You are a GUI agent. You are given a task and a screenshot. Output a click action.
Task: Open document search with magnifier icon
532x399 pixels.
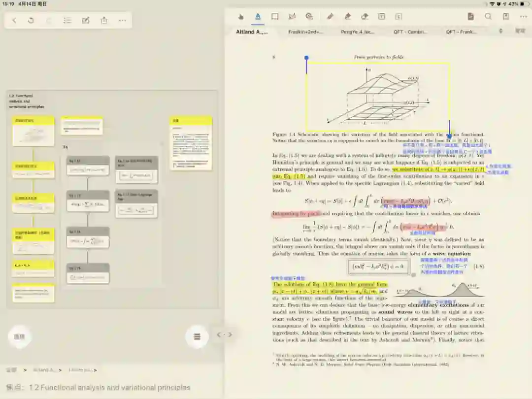[x=488, y=16]
